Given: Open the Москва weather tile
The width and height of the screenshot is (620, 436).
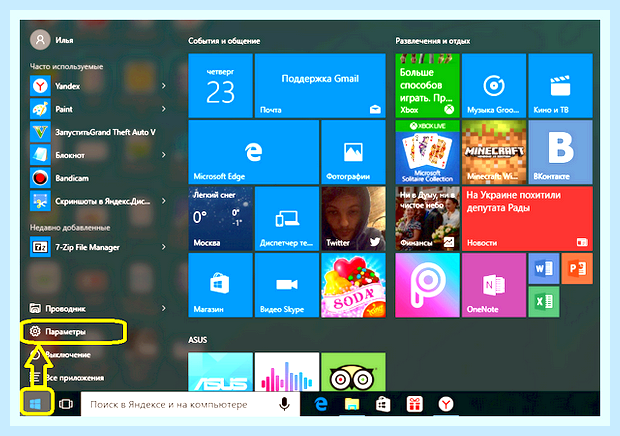Looking at the screenshot, I should tap(220, 219).
